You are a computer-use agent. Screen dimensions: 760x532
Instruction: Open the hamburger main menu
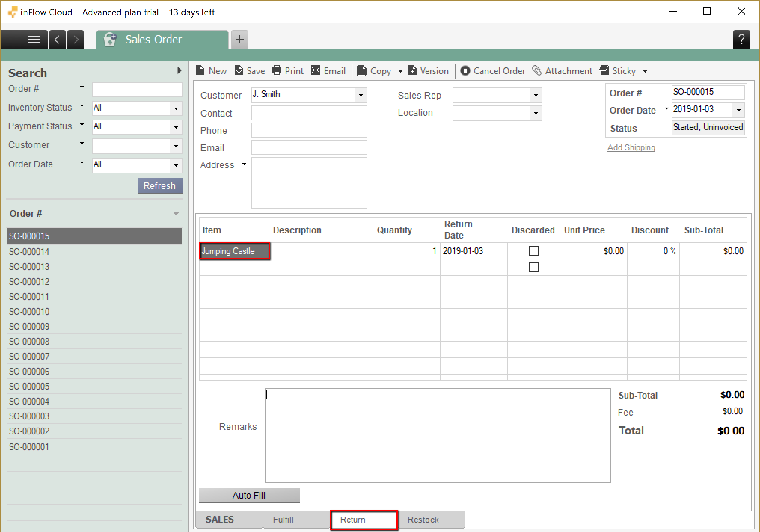tap(34, 39)
